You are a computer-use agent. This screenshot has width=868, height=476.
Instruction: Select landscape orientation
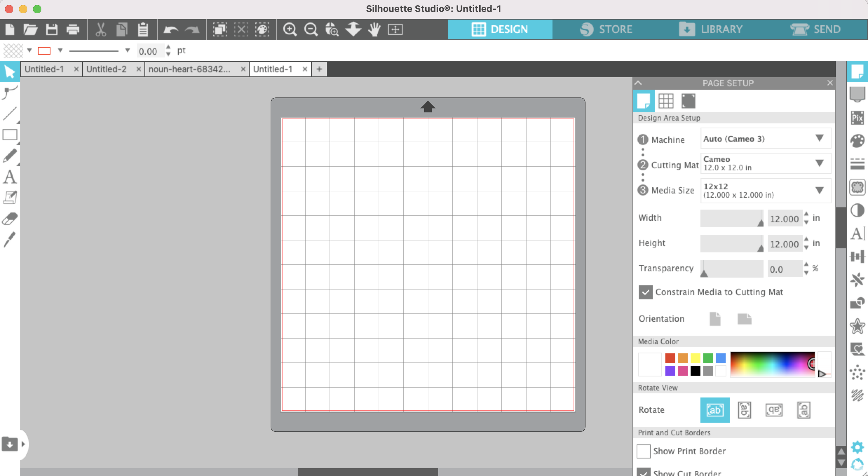[744, 319]
